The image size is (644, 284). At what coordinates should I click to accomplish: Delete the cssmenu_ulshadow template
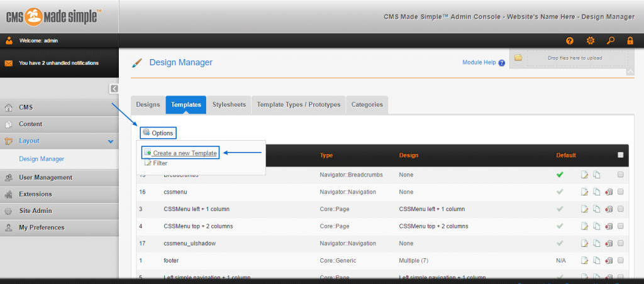(x=609, y=243)
